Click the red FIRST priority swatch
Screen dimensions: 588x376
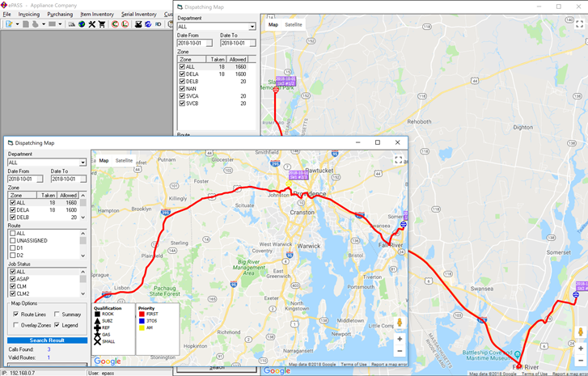coord(142,315)
